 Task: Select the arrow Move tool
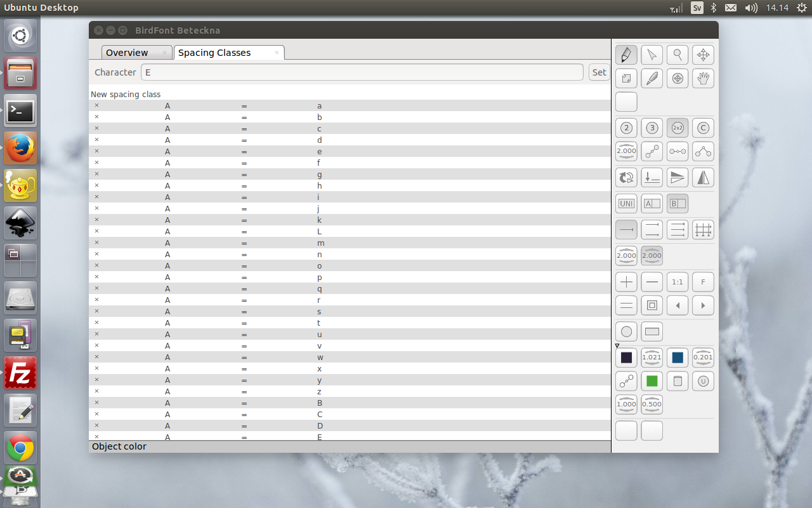pos(652,55)
